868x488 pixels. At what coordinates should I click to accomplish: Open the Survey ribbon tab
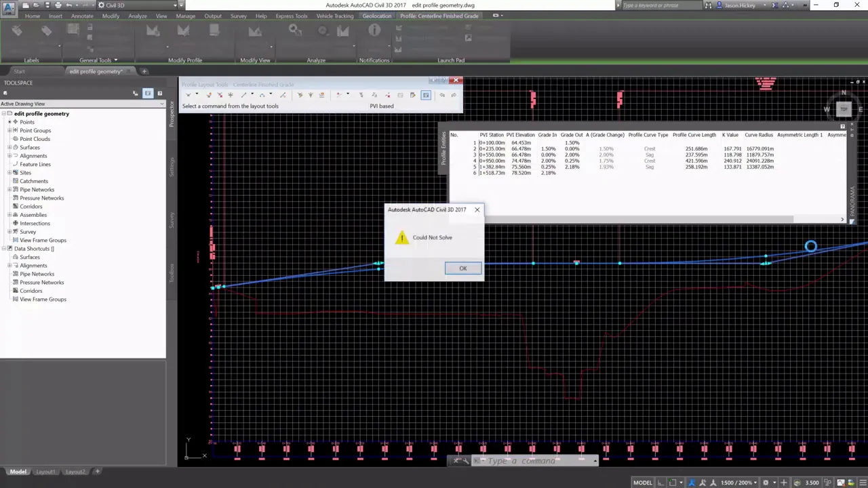tap(238, 16)
